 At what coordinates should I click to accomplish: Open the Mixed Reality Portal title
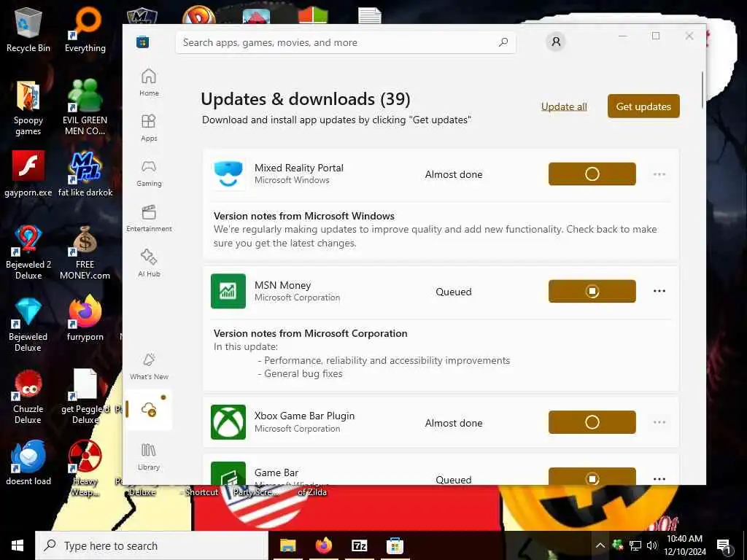pos(298,168)
